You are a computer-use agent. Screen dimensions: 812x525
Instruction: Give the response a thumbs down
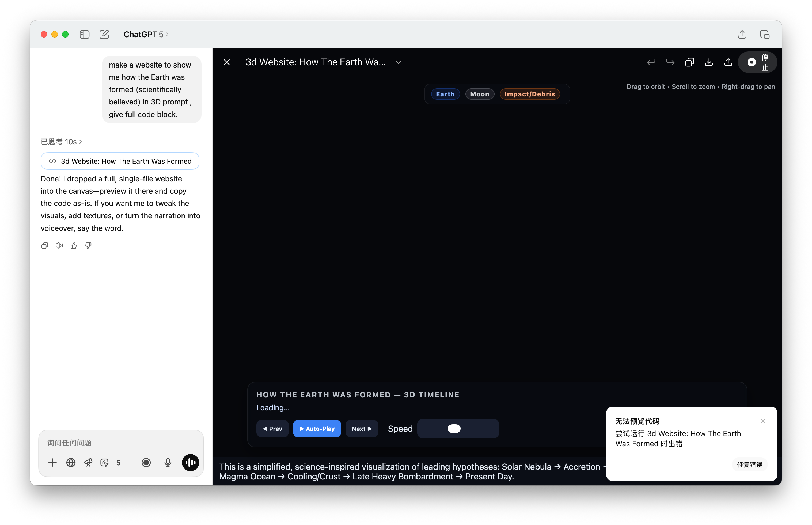click(88, 245)
